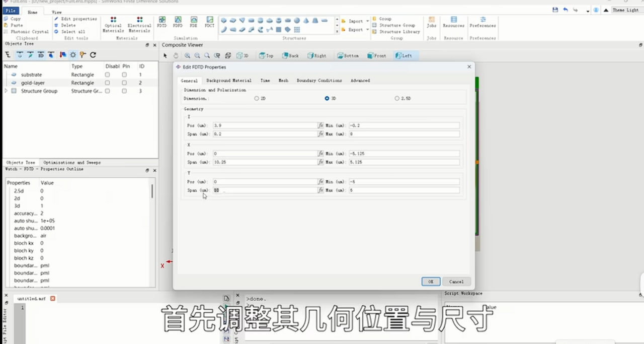The width and height of the screenshot is (644, 344).
Task: Open the Advanced tab
Action: click(x=360, y=81)
